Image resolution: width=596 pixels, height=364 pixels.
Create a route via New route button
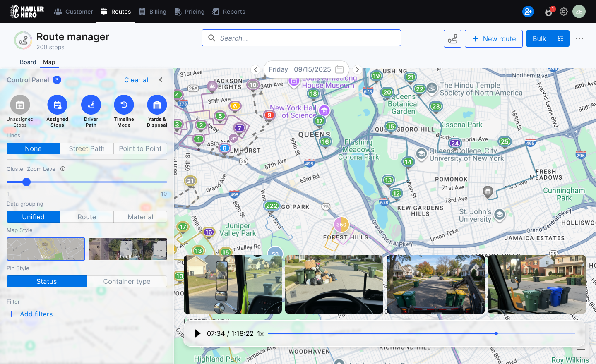click(x=494, y=38)
